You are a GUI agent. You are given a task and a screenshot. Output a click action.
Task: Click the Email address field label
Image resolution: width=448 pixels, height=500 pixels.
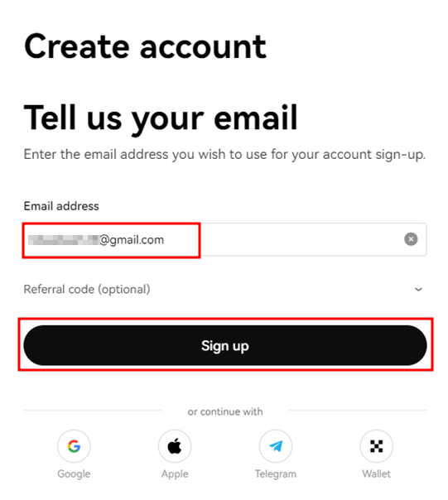click(61, 206)
